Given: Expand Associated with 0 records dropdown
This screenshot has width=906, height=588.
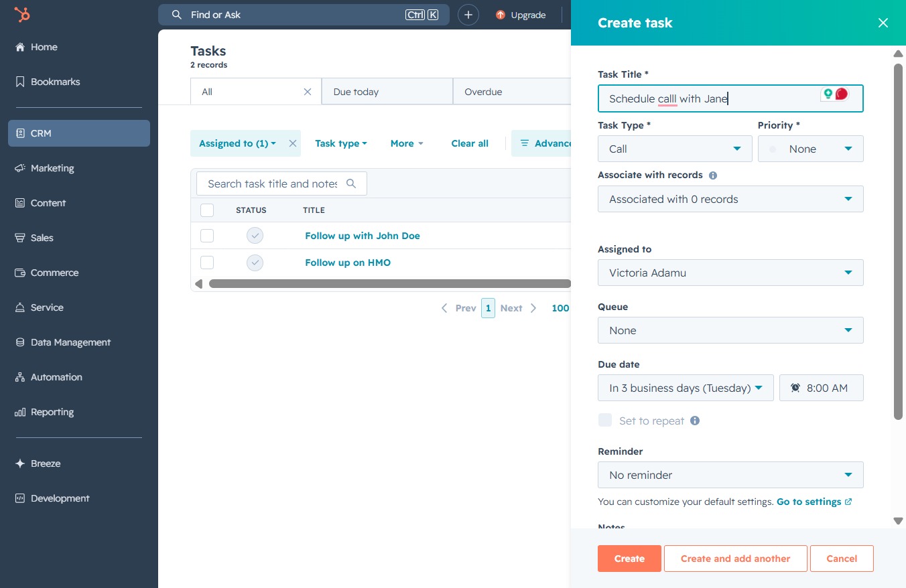Looking at the screenshot, I should click(x=730, y=199).
